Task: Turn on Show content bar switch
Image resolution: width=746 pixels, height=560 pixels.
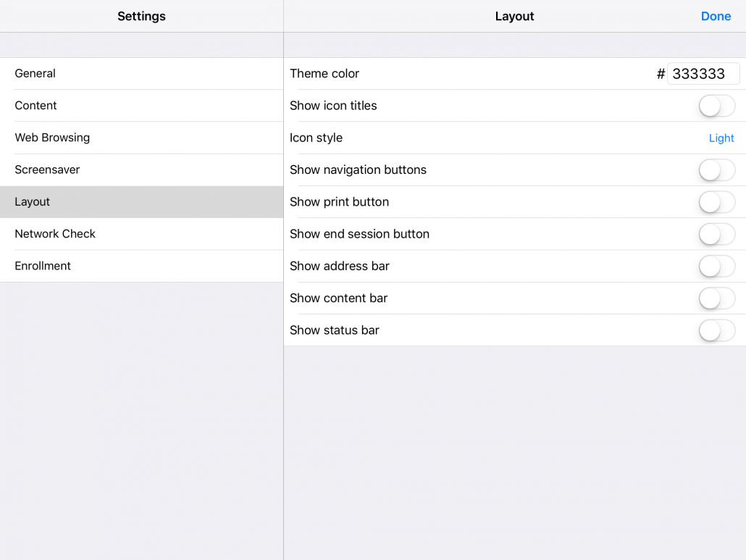Action: [x=716, y=298]
